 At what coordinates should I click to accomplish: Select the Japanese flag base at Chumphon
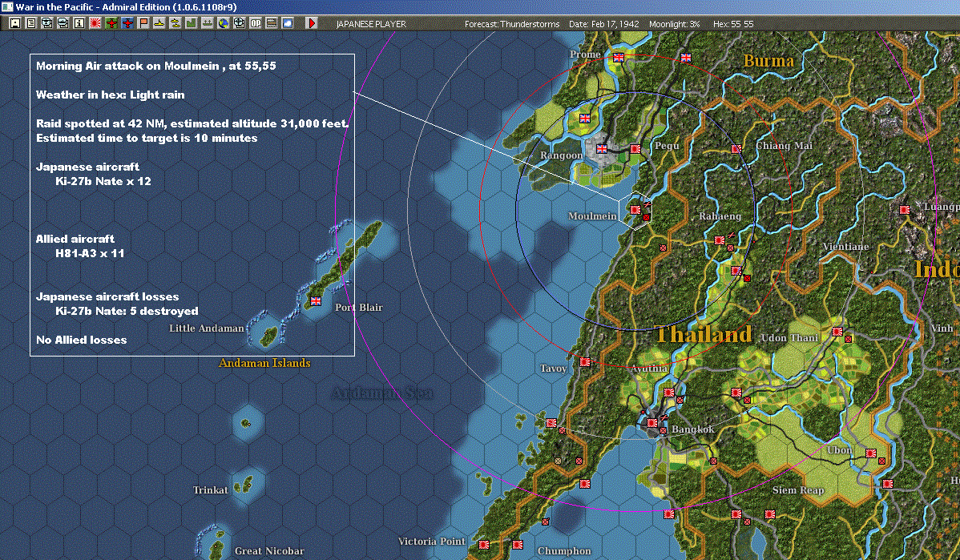pos(518,545)
